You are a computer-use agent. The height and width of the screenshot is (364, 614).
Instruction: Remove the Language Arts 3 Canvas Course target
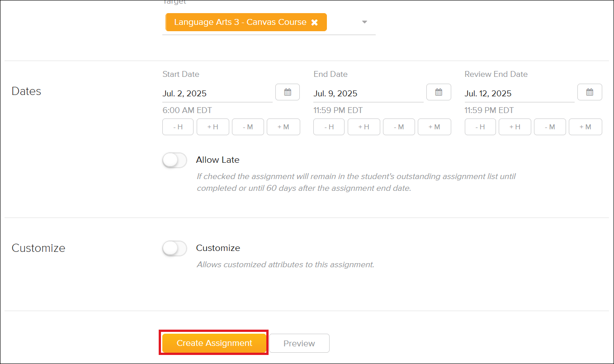[x=315, y=22]
